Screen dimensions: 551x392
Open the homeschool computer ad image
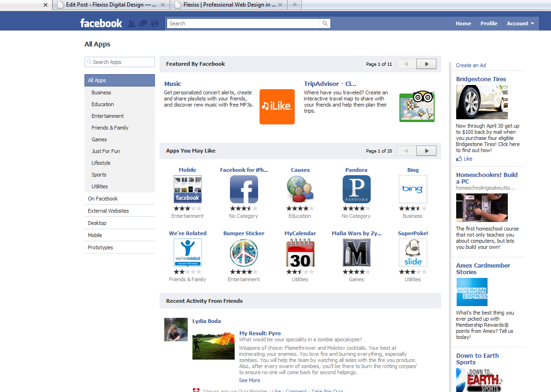(x=482, y=208)
